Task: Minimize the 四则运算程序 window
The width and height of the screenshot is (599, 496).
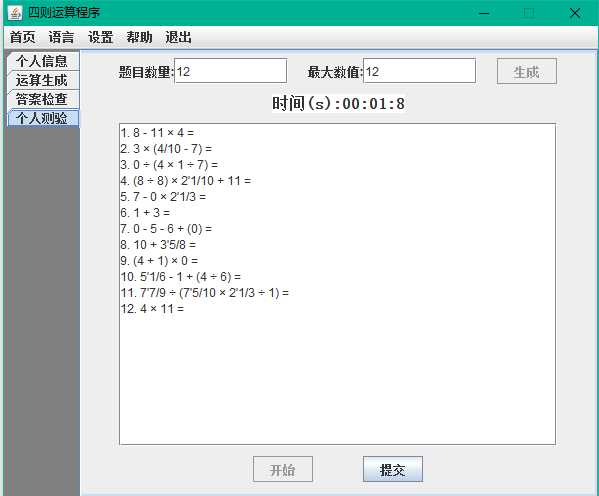Action: [x=484, y=13]
